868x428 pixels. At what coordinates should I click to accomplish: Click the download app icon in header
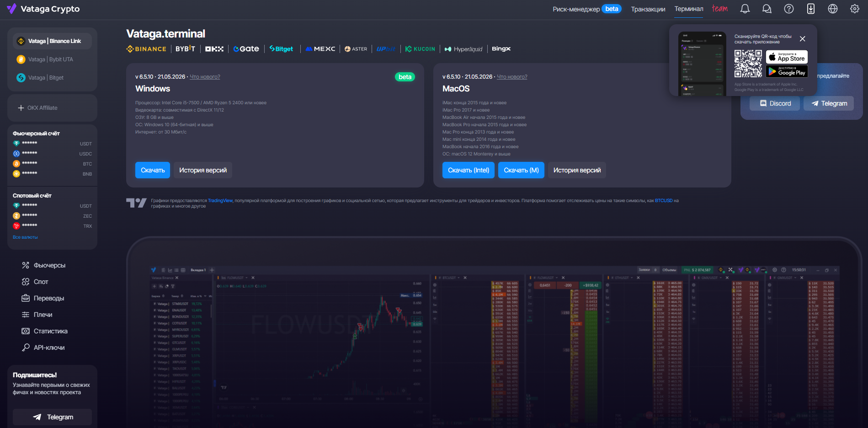pyautogui.click(x=811, y=9)
